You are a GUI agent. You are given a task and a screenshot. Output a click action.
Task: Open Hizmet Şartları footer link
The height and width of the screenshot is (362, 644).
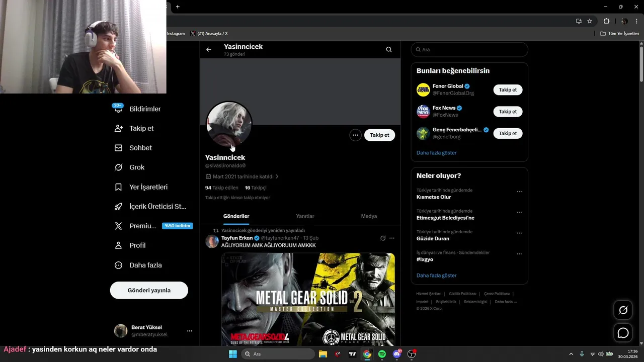(429, 294)
